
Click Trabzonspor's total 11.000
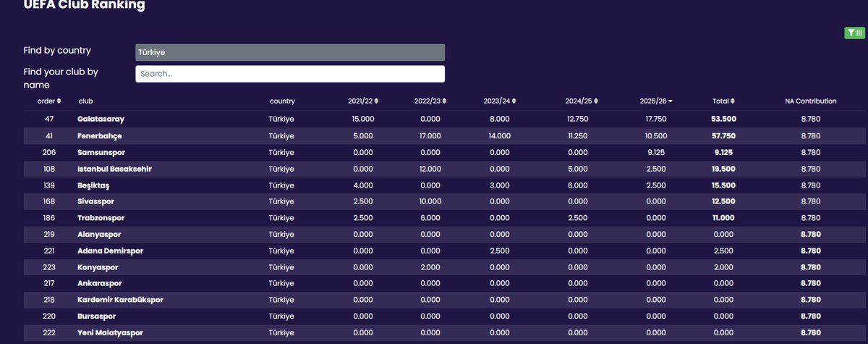click(x=723, y=218)
